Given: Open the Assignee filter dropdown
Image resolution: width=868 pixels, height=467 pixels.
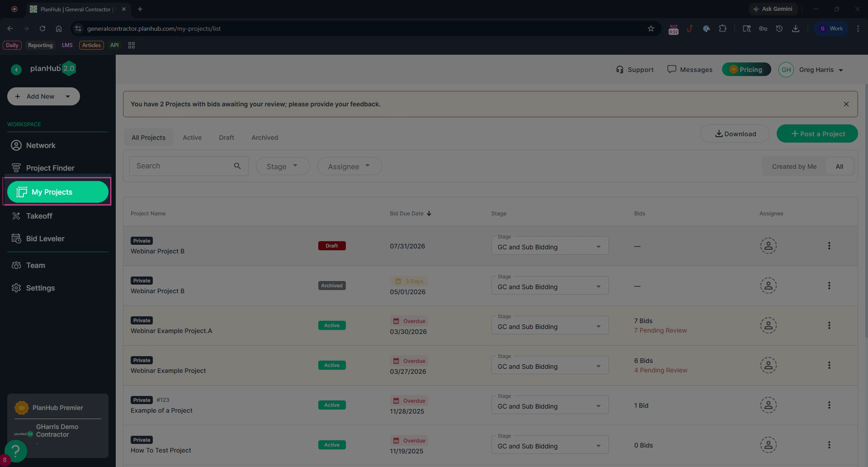Looking at the screenshot, I should (350, 166).
